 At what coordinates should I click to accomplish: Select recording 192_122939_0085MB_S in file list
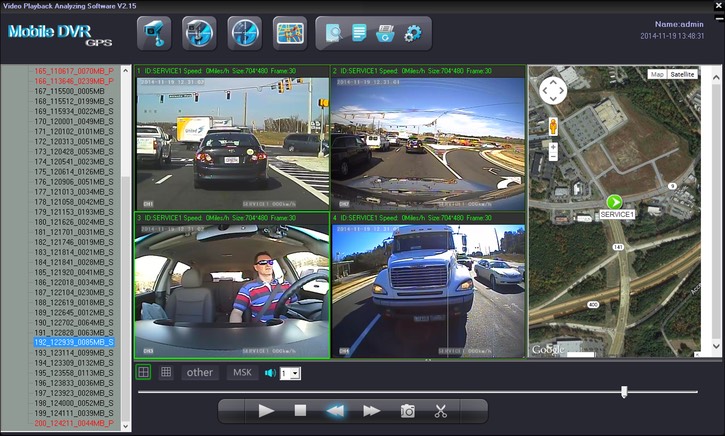74,342
